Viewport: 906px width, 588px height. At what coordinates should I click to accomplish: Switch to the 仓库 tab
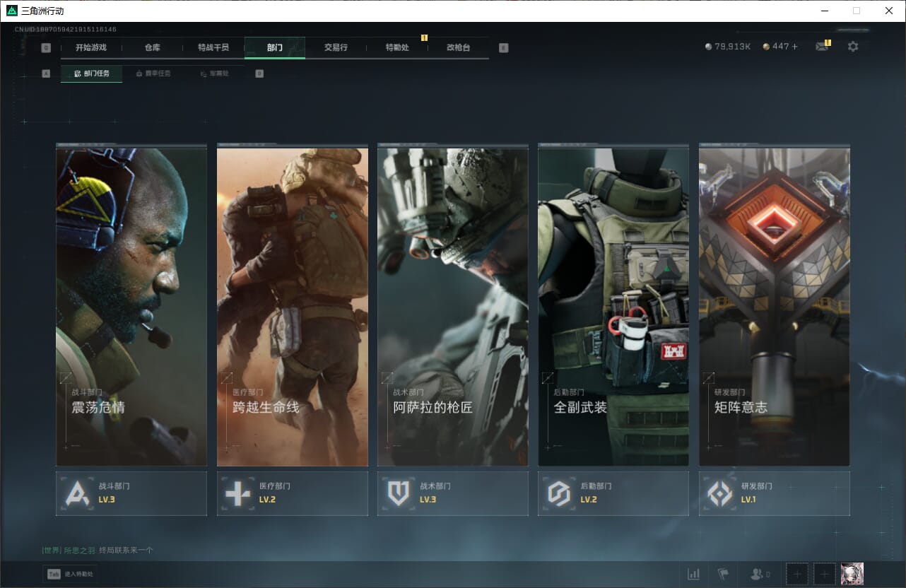coord(153,48)
